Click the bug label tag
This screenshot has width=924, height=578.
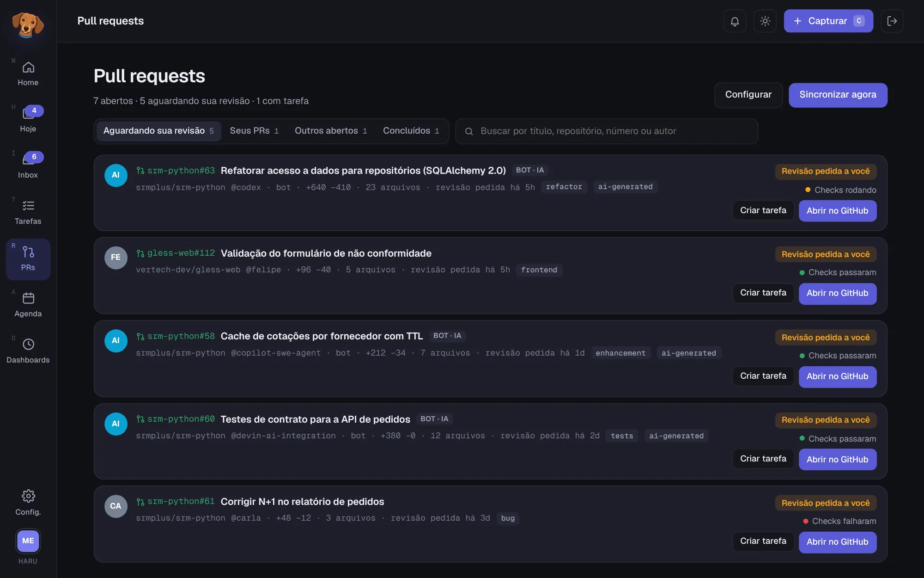point(508,518)
